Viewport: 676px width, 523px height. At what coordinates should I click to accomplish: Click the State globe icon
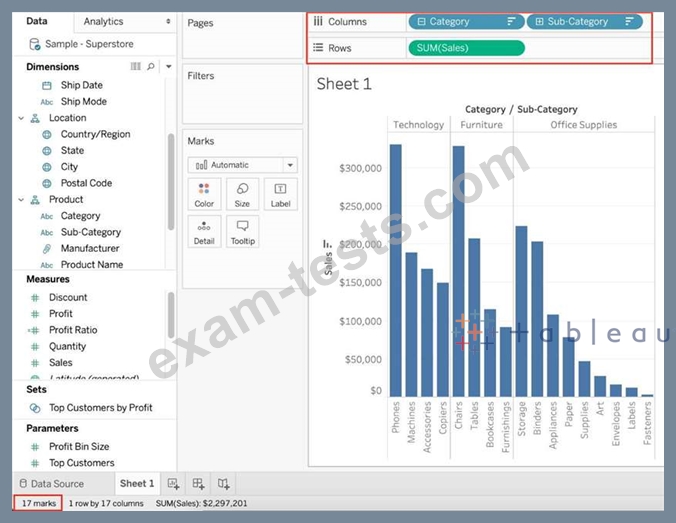tap(47, 151)
